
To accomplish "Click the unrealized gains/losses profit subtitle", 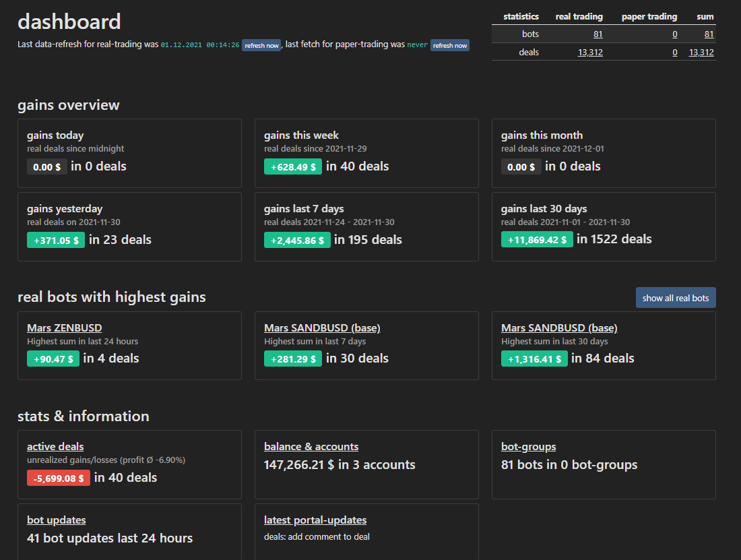I will pyautogui.click(x=106, y=460).
